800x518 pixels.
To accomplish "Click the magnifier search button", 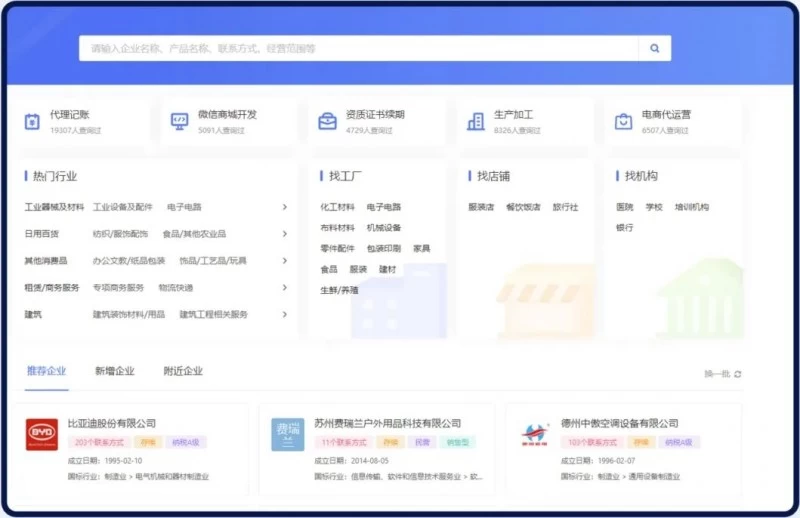I will pyautogui.click(x=655, y=48).
